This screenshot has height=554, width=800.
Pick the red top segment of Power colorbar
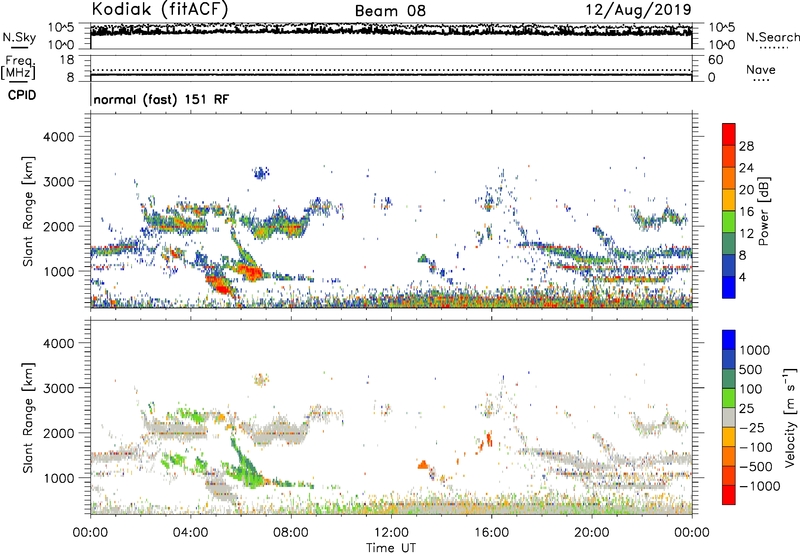click(x=729, y=134)
